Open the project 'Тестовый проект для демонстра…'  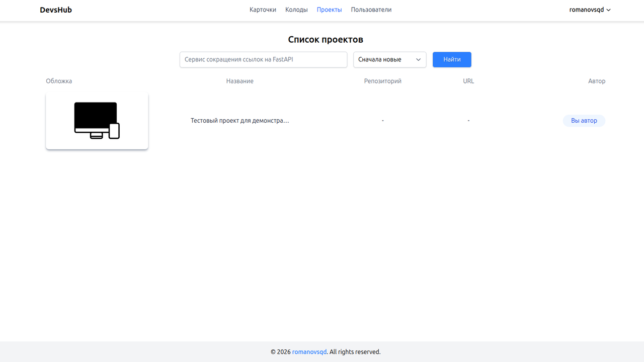pos(240,120)
